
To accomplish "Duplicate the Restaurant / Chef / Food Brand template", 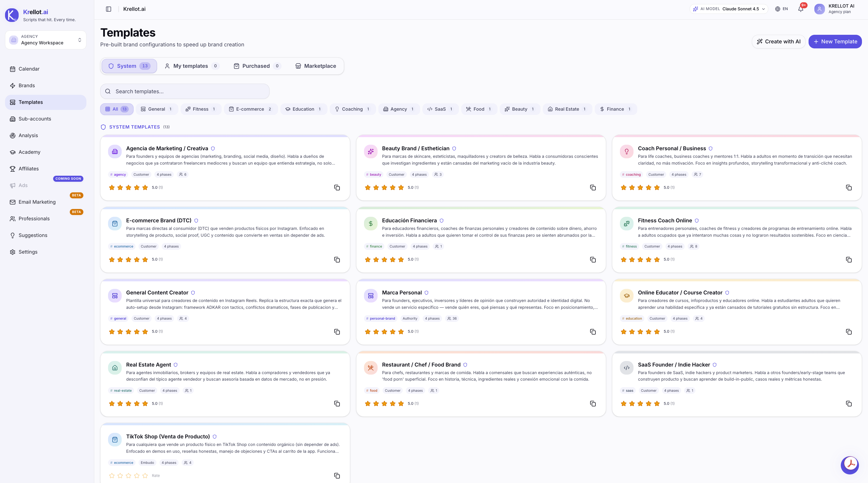I will 593,404.
